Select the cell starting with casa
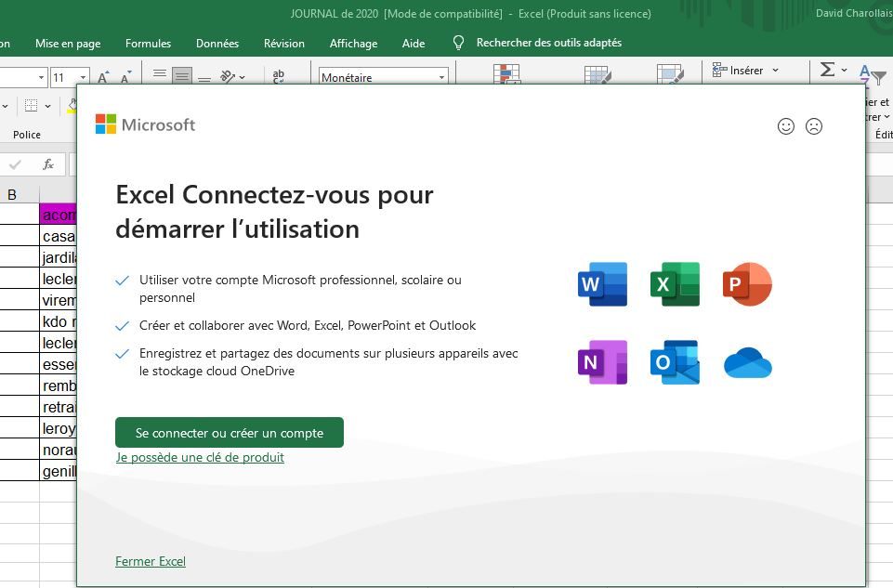 pyautogui.click(x=59, y=236)
